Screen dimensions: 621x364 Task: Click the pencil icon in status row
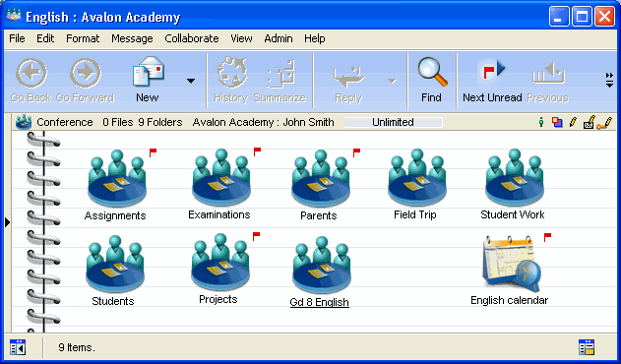pyautogui.click(x=573, y=122)
